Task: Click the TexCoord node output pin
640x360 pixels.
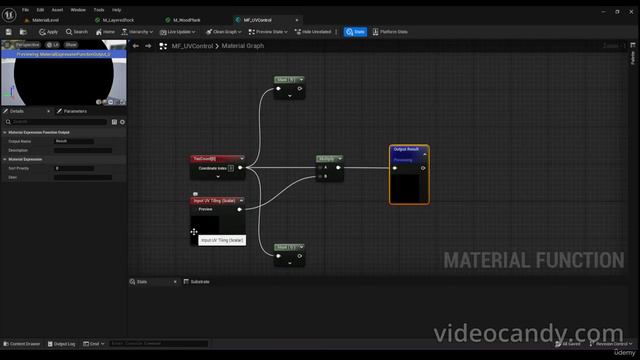Action: click(240, 168)
